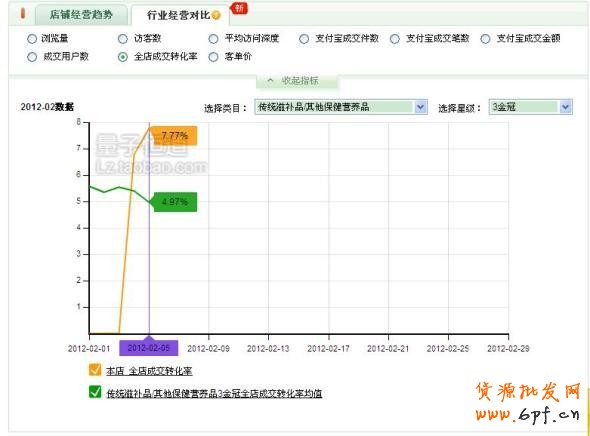Select 支付宝成交金额 radio option

[x=485, y=39]
